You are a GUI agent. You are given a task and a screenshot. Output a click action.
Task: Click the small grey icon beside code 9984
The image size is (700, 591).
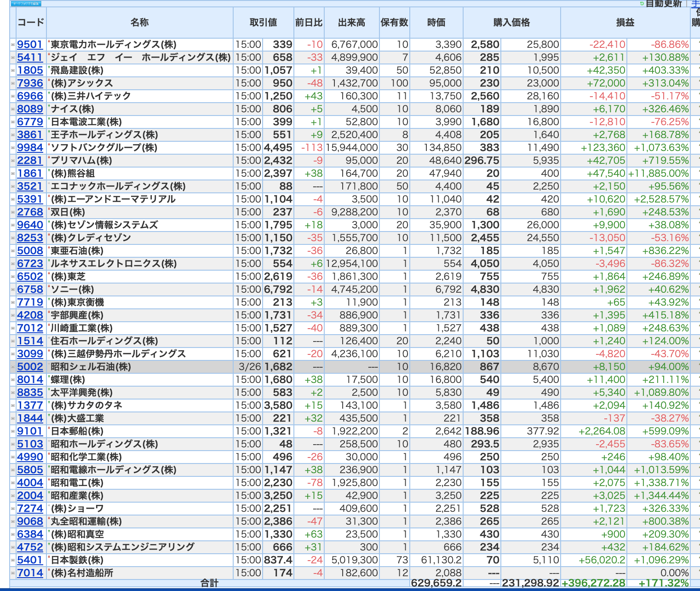(13, 148)
